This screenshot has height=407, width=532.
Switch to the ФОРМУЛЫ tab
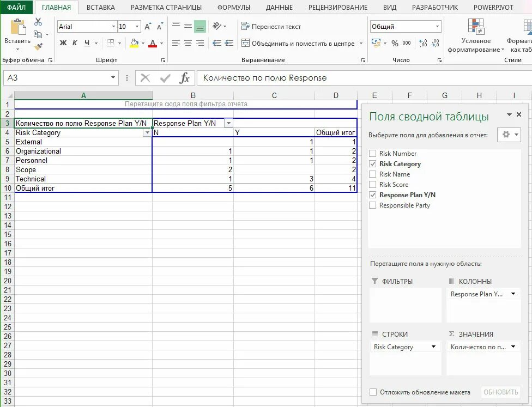(x=234, y=8)
